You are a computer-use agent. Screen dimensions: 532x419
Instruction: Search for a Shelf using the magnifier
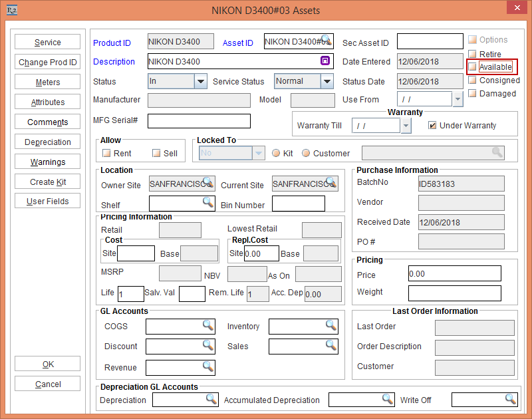[207, 202]
